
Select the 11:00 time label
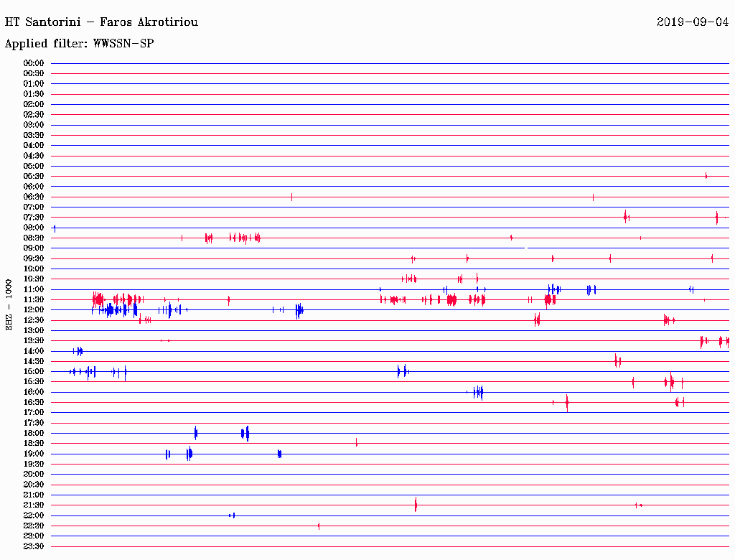[34, 289]
